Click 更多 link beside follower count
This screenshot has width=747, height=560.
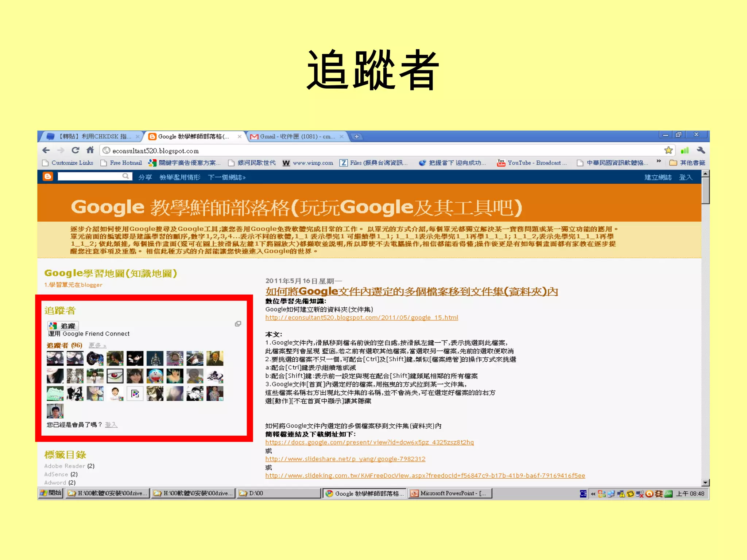[x=97, y=345]
